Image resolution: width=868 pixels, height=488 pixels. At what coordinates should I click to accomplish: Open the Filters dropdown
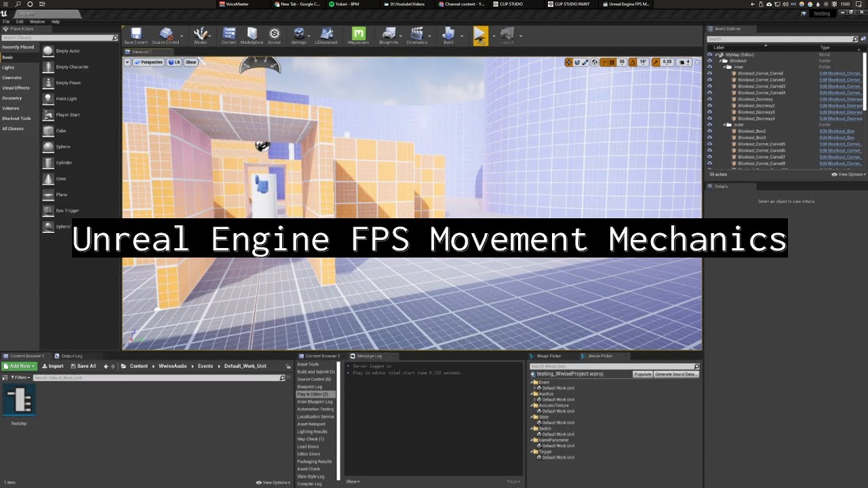[x=20, y=378]
